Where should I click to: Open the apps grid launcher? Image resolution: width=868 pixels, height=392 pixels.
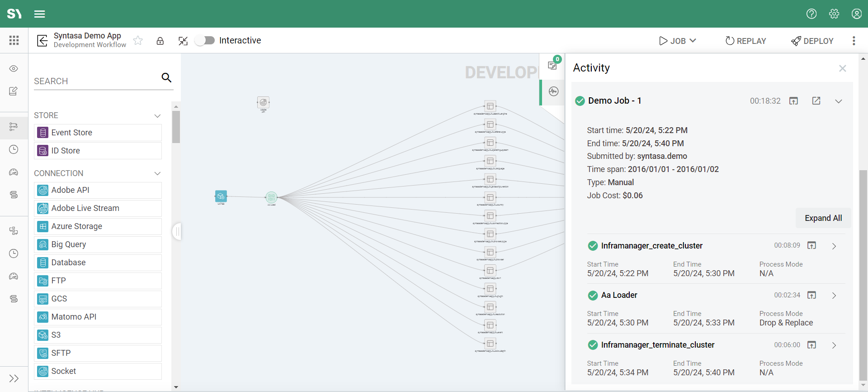pyautogui.click(x=14, y=41)
